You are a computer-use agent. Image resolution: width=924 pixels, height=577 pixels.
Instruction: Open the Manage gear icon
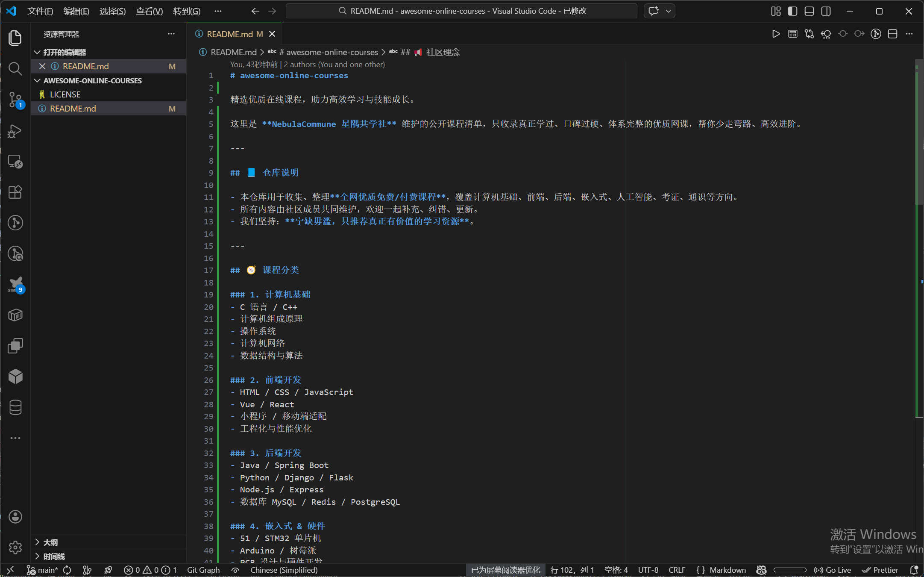click(15, 547)
